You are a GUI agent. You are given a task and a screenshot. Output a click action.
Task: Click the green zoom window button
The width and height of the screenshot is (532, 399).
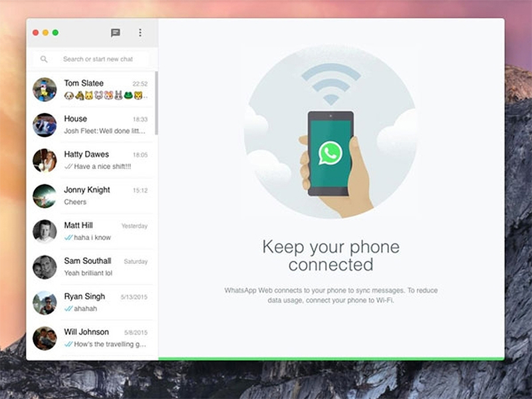click(55, 33)
